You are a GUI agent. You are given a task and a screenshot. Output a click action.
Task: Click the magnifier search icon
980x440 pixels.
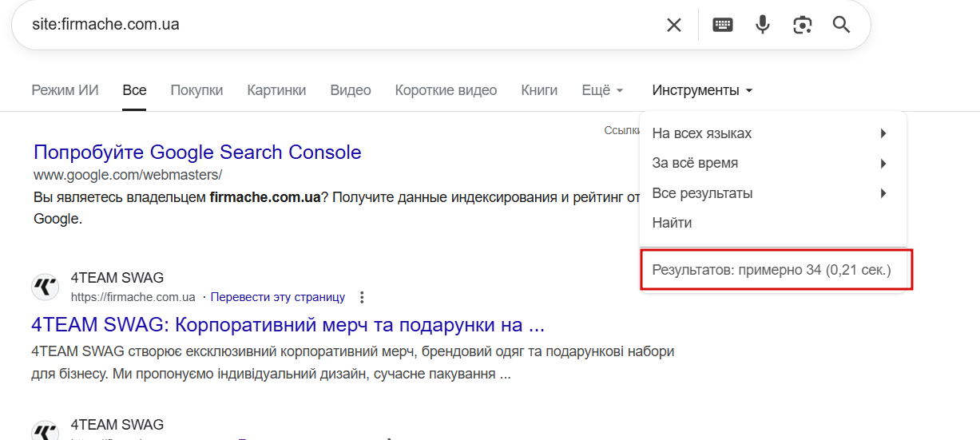[841, 25]
